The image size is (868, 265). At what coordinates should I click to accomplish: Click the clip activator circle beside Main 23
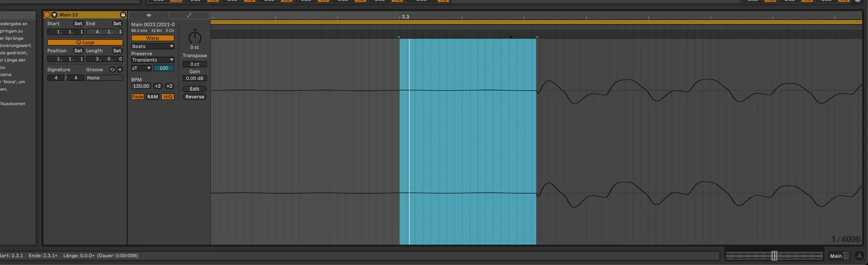pyautogui.click(x=47, y=15)
